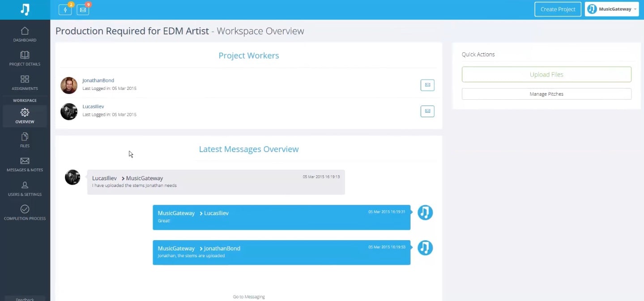644x301 pixels.
Task: Click the 'WORKSPACE' sidebar section label
Action: [25, 100]
